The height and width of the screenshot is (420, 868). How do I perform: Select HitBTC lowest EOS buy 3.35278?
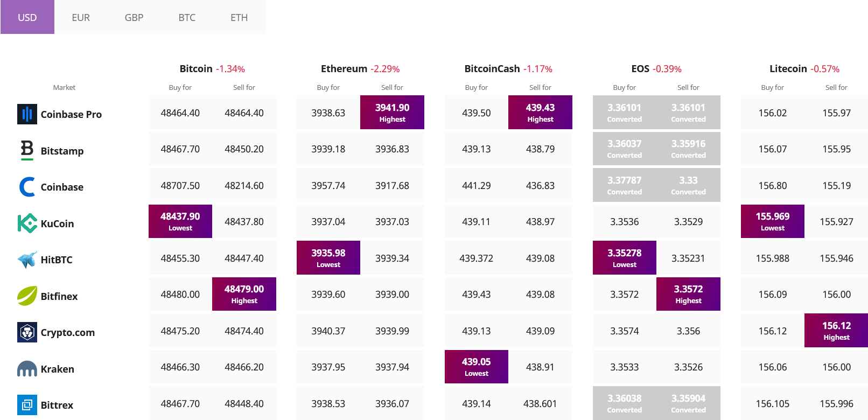(625, 258)
